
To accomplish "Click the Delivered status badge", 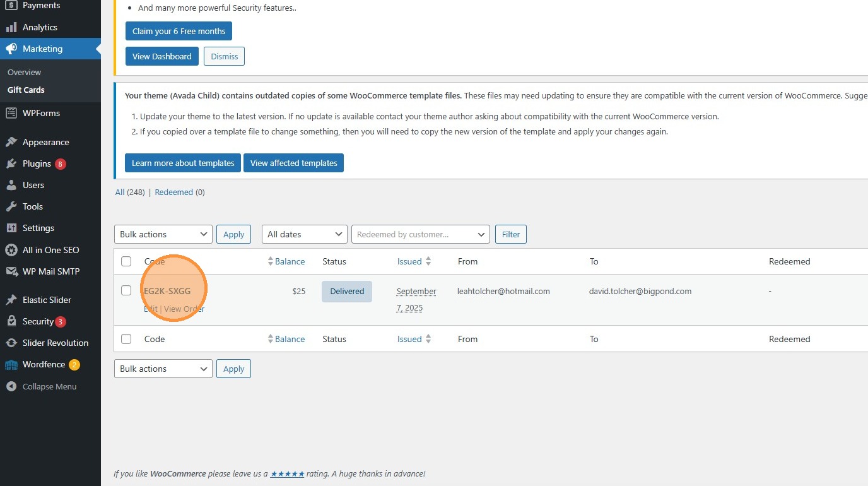I will [x=347, y=291].
